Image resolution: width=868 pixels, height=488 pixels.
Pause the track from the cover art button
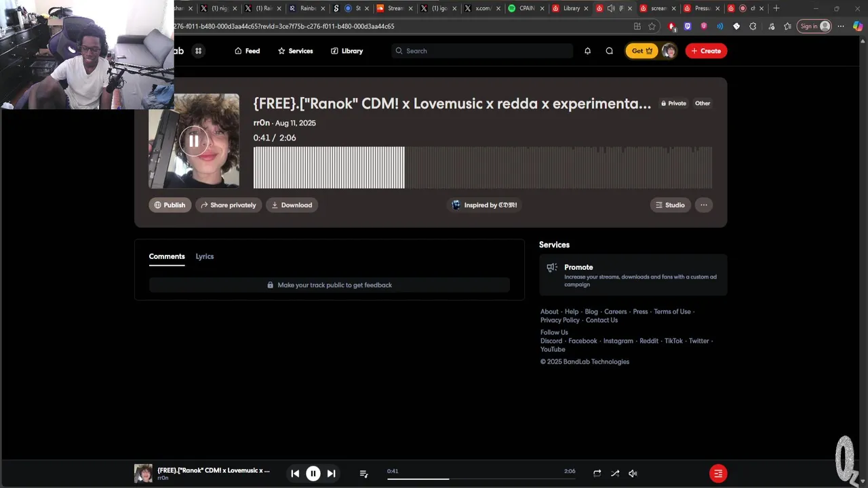click(194, 141)
